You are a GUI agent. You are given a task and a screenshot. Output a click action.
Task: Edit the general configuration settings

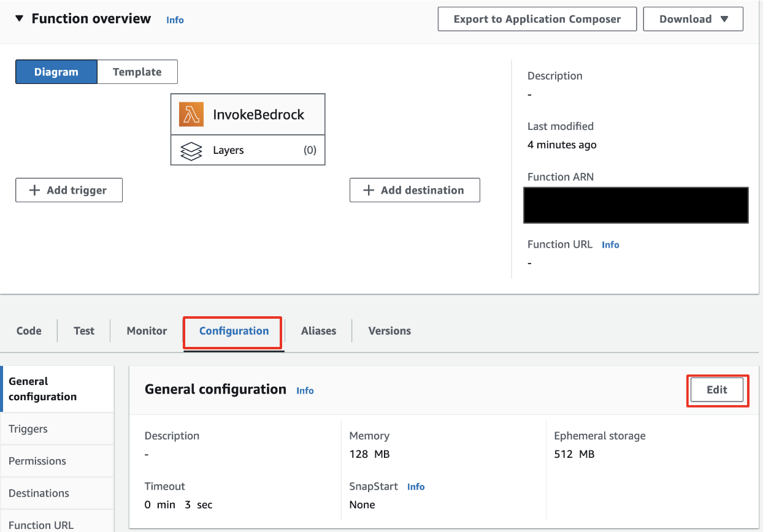coord(717,390)
